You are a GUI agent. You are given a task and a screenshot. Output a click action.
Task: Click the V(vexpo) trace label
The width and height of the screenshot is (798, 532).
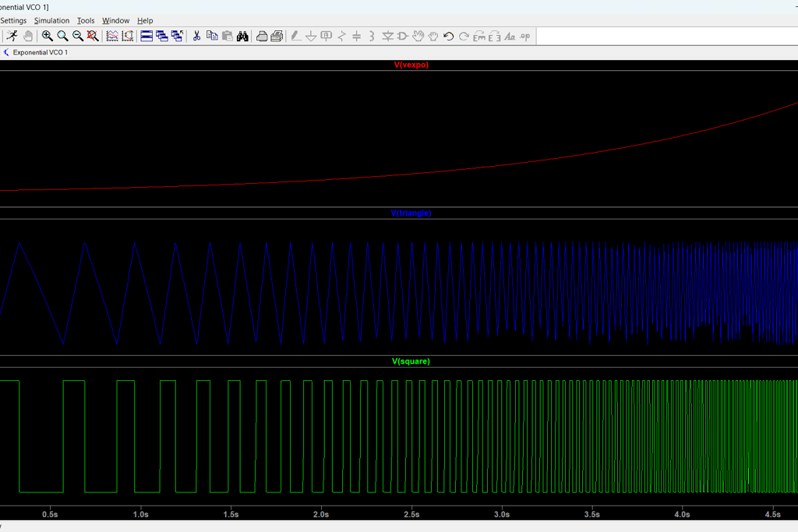[x=411, y=65]
